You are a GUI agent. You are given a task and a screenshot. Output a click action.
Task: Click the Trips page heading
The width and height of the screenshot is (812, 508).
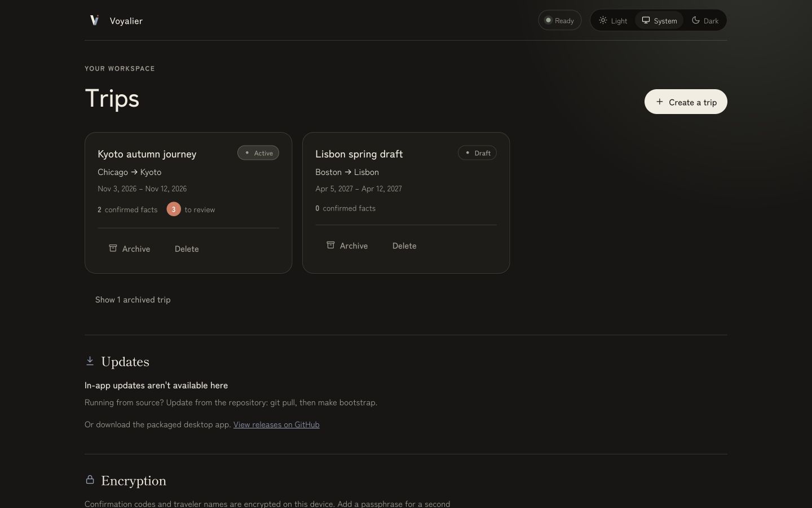click(112, 98)
